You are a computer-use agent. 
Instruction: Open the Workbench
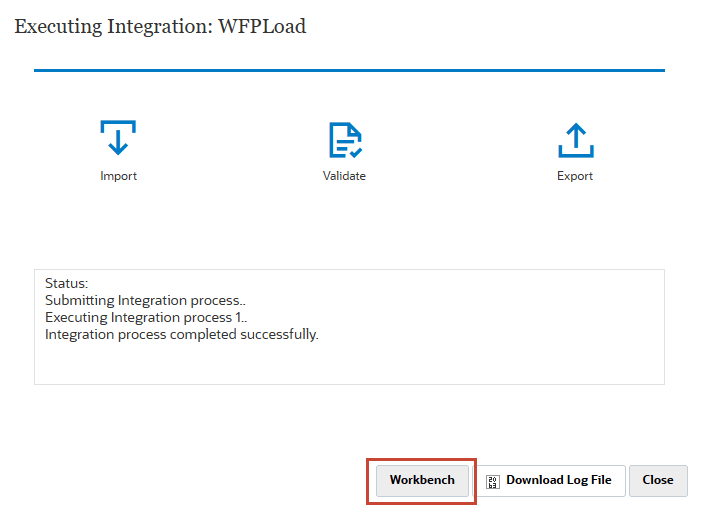422,480
